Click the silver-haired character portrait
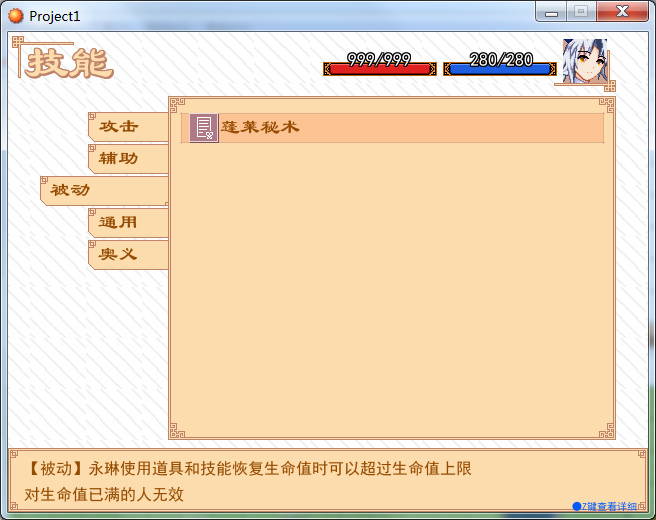 pyautogui.click(x=584, y=61)
